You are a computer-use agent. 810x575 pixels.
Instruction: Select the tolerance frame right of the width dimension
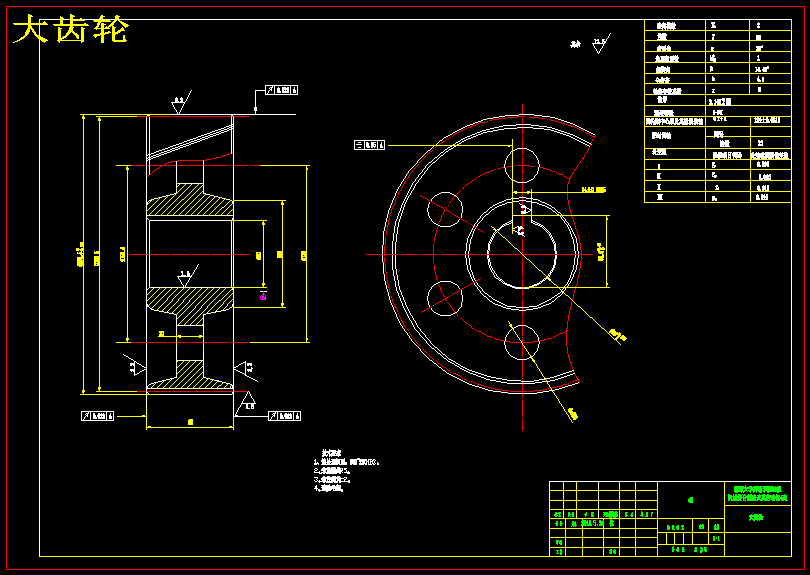click(x=285, y=416)
